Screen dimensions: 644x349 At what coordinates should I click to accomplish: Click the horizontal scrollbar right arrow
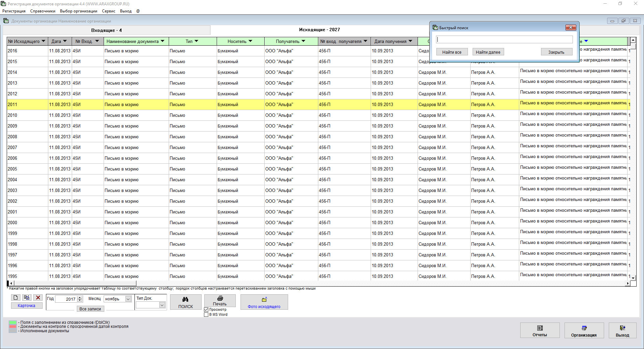(628, 284)
